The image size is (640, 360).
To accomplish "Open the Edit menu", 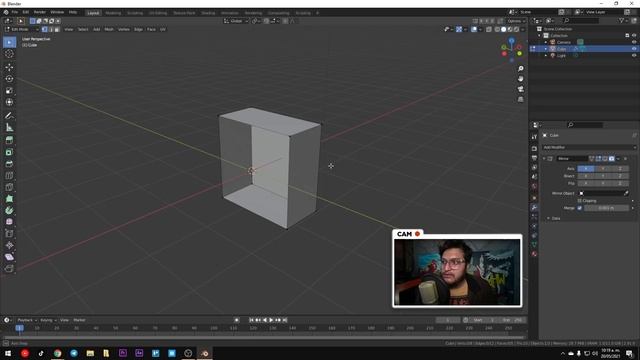I will (26, 12).
